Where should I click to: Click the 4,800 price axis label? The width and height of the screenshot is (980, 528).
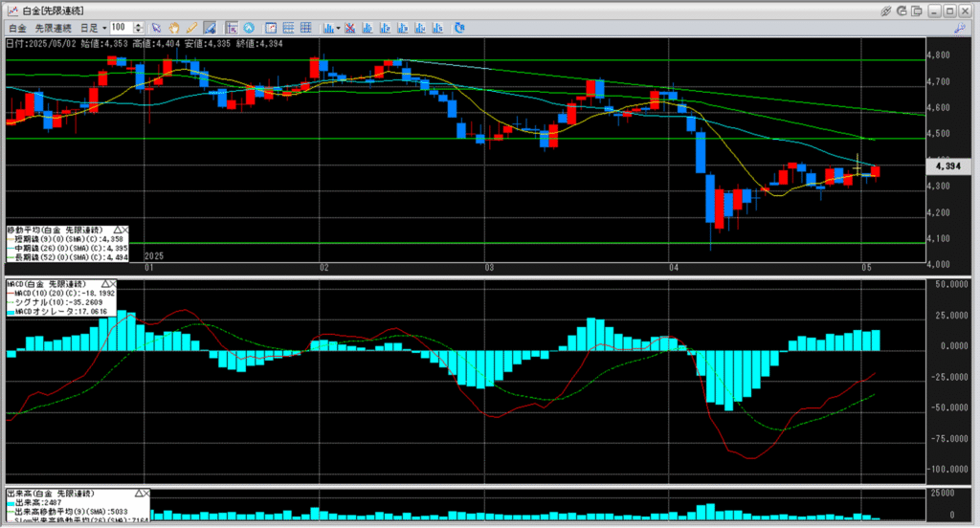939,55
